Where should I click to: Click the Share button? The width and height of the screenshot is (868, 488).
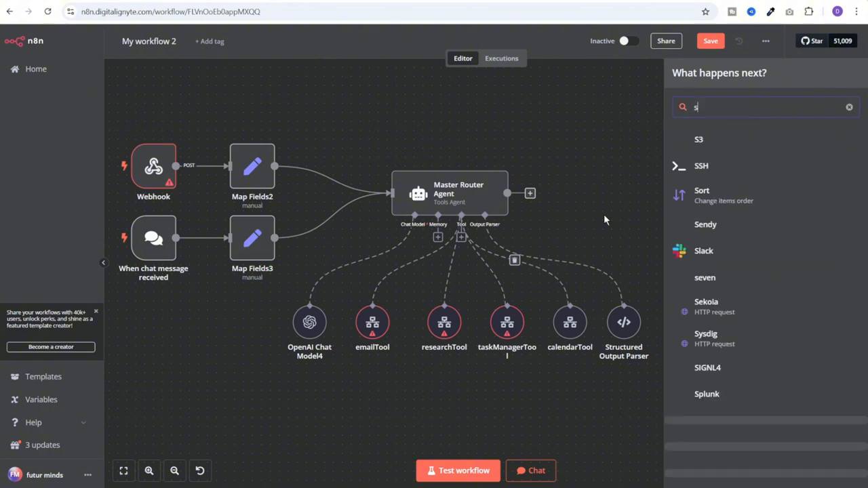[666, 41]
